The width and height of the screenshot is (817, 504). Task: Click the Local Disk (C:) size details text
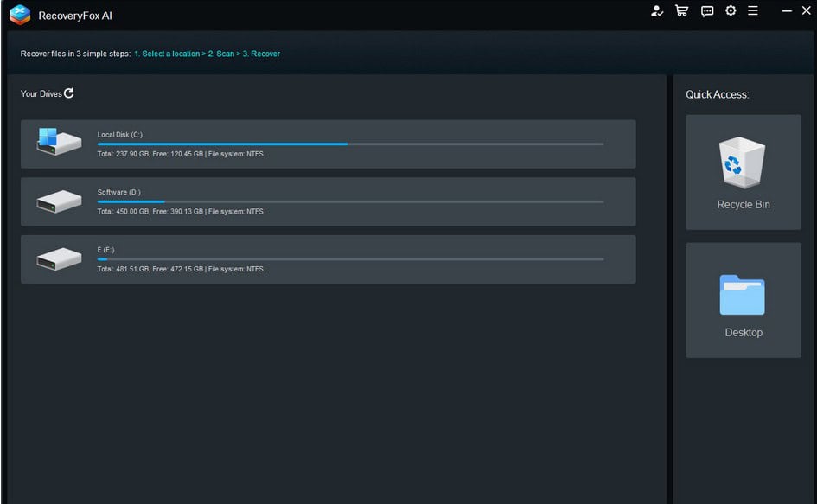[180, 154]
